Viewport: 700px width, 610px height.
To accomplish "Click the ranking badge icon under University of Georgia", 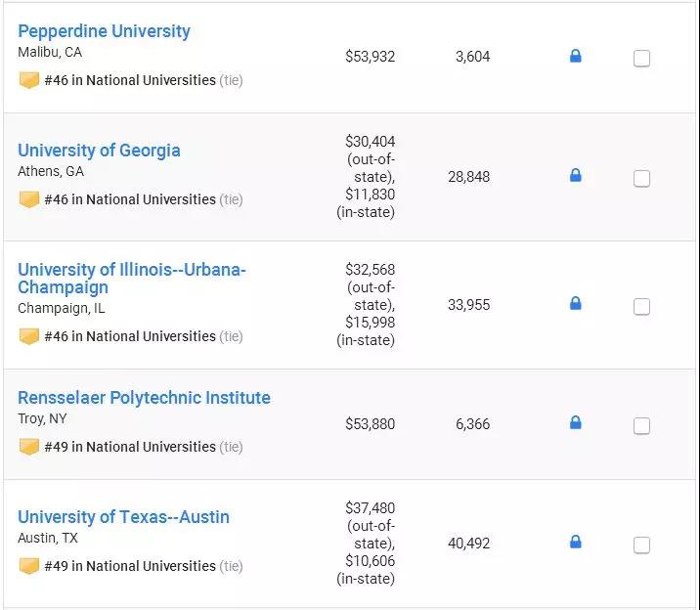I will coord(28,199).
